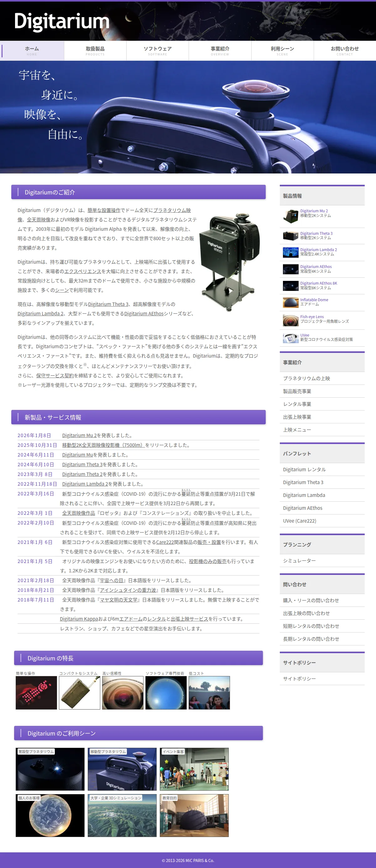The width and height of the screenshot is (376, 868).
Task: Click the Digitarium Mu 2 product thumbnail
Action: [290, 216]
